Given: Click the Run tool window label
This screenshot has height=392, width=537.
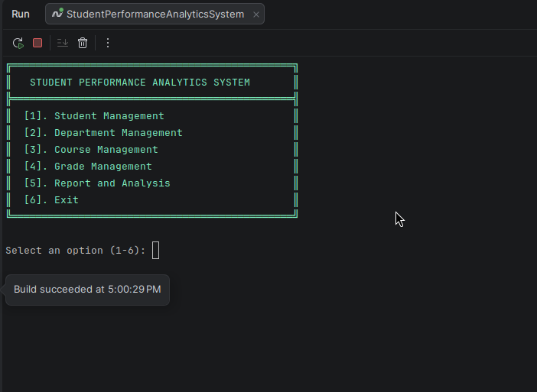Looking at the screenshot, I should coord(21,14).
